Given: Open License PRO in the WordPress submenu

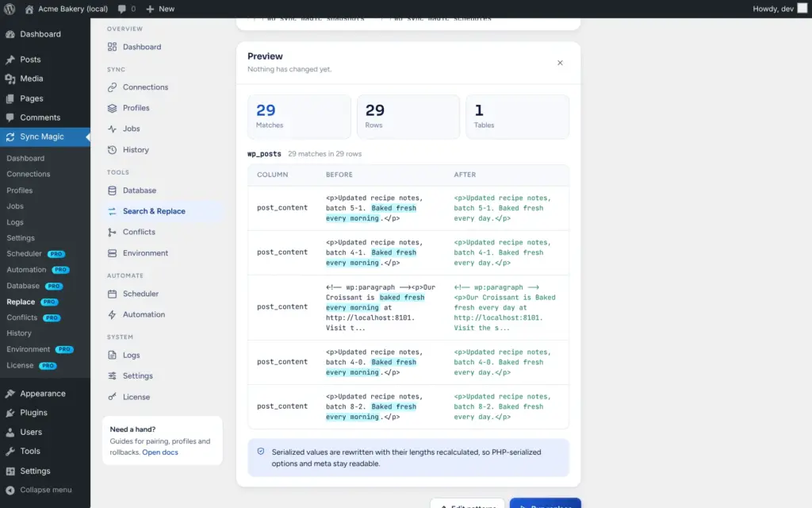Looking at the screenshot, I should 32,365.
